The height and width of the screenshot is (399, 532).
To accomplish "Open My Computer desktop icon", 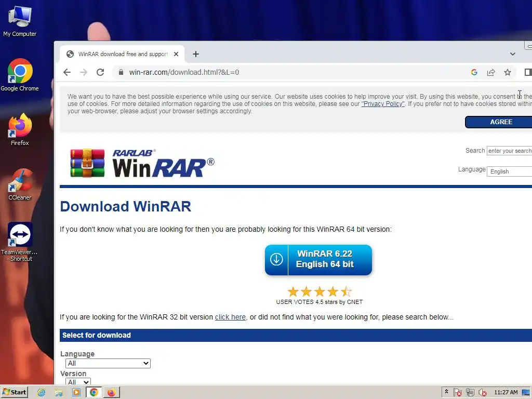I will [20, 21].
